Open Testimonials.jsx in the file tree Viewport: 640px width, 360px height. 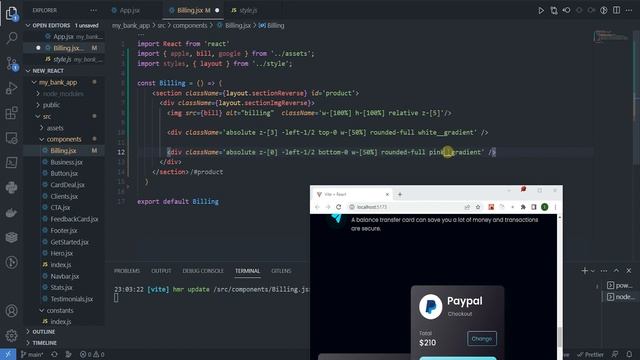coord(71,299)
